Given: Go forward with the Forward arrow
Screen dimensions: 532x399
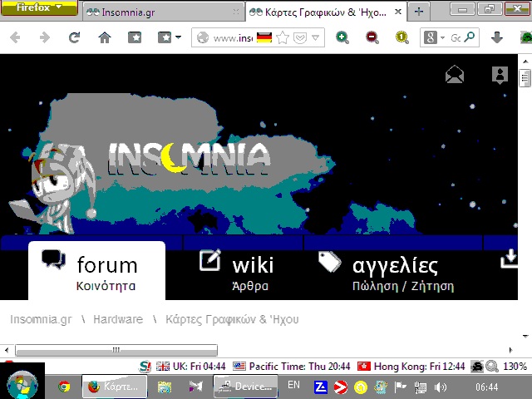Looking at the screenshot, I should coord(44,37).
